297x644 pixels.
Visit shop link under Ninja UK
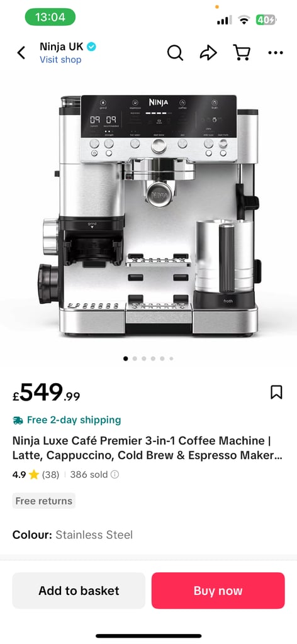point(60,60)
